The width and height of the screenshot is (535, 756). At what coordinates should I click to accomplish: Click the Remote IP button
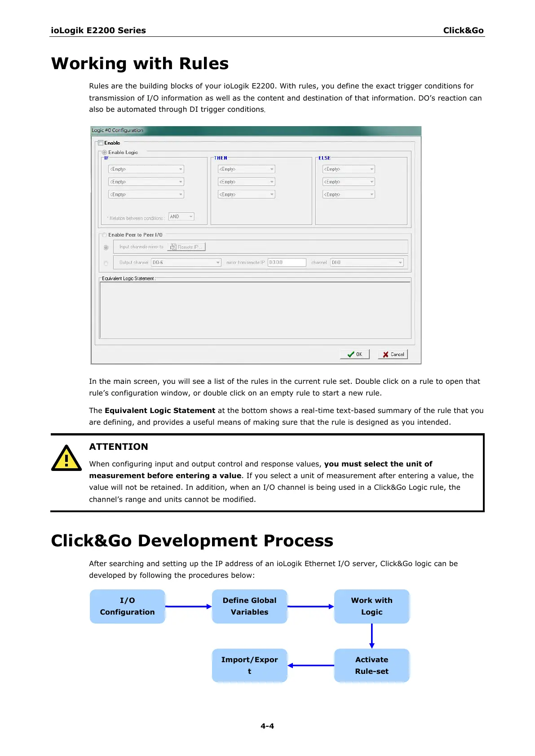186,247
